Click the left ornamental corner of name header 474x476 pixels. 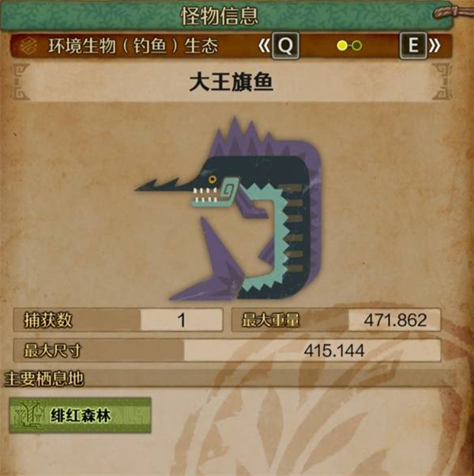tap(21, 81)
